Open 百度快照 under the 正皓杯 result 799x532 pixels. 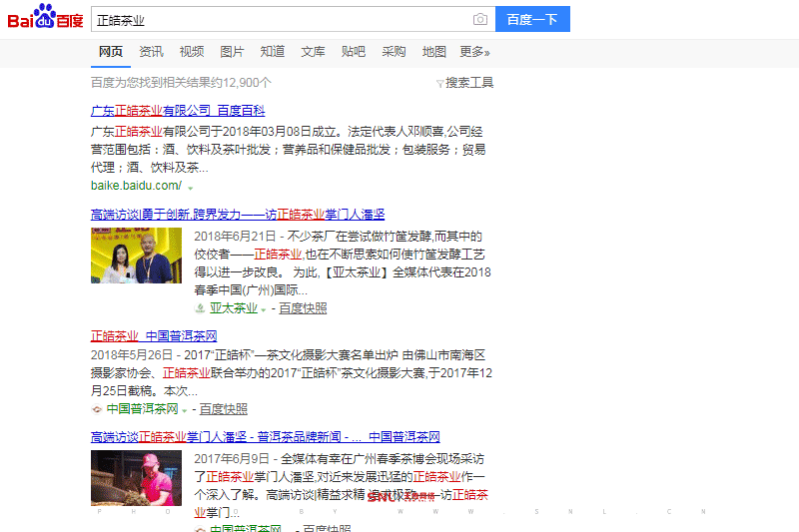click(x=223, y=409)
